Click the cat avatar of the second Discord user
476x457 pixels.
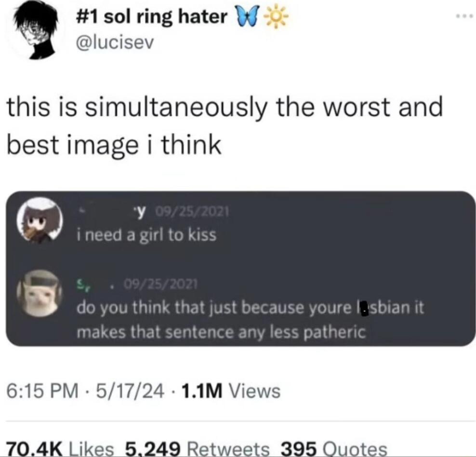point(40,293)
